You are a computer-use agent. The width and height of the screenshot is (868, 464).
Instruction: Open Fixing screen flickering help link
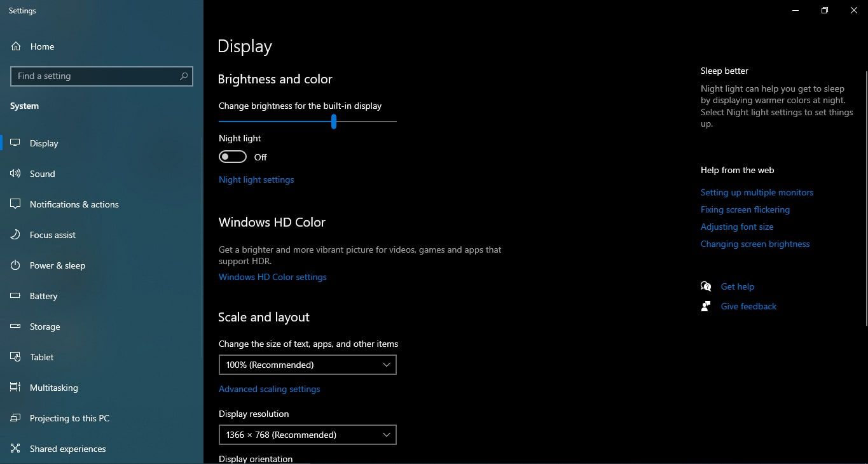pyautogui.click(x=745, y=209)
